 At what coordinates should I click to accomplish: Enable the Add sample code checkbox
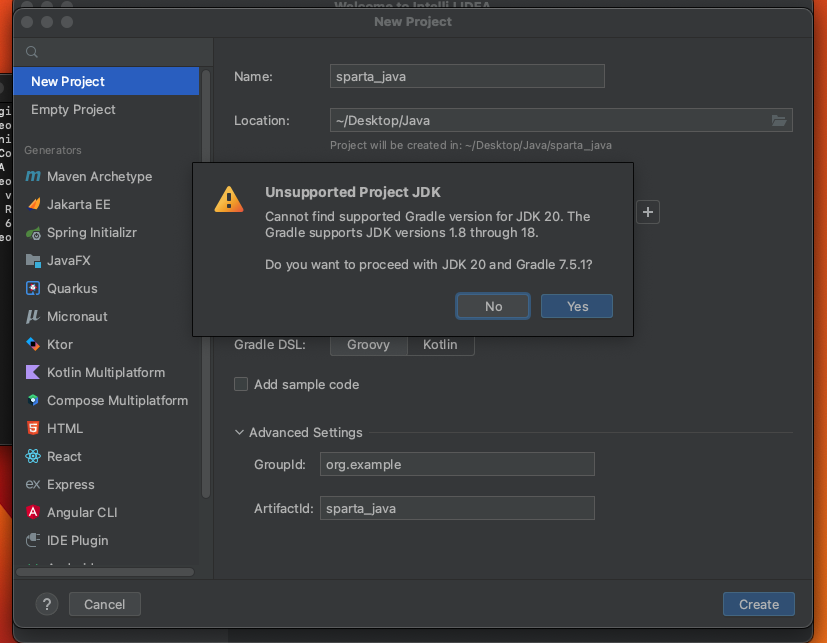pyautogui.click(x=241, y=384)
